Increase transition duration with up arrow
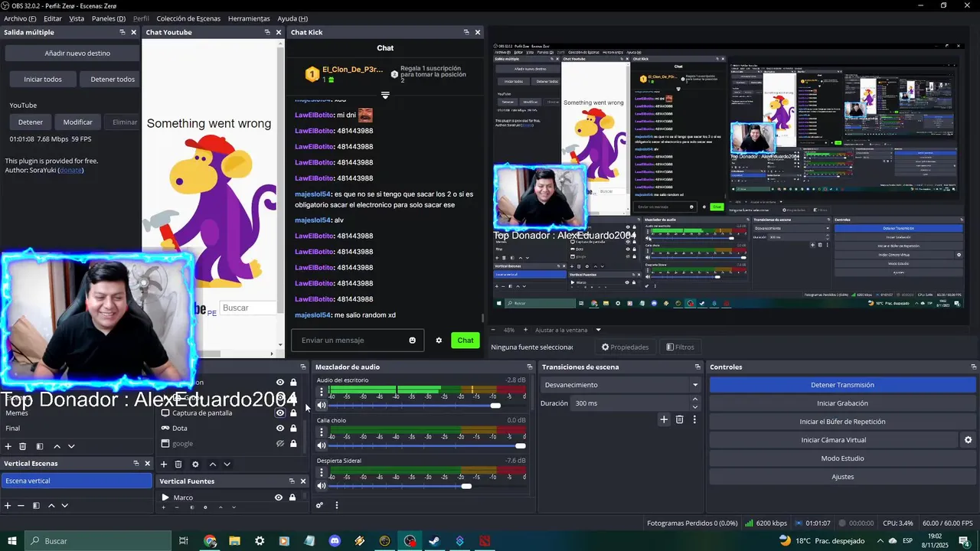 695,399
